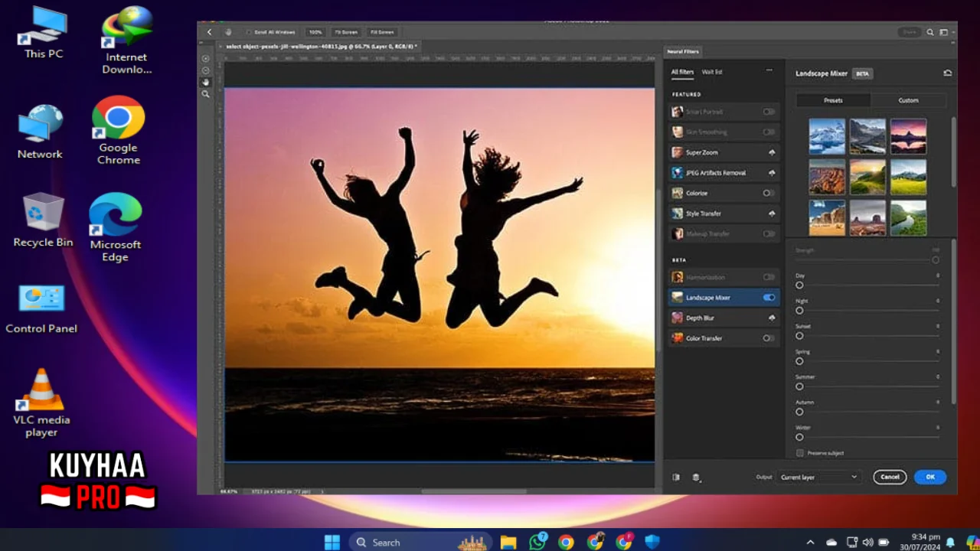The image size is (980, 551).
Task: Click the Fit Screen button
Action: 345,32
